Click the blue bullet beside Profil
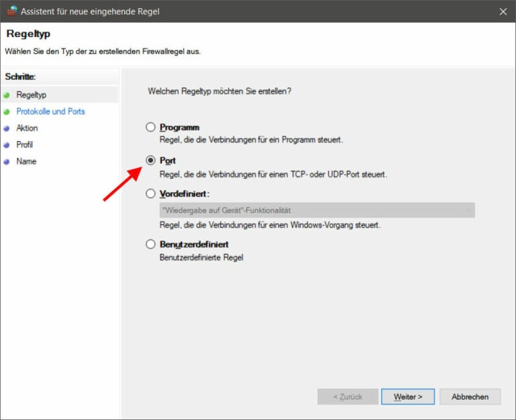Screen dimensions: 516x420 [x=7, y=145]
